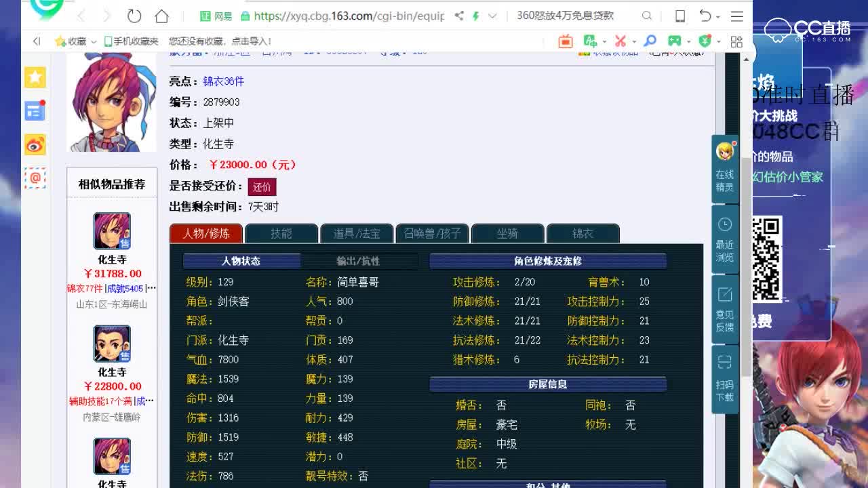Switch to the 道具/法宝 tab

[357, 233]
